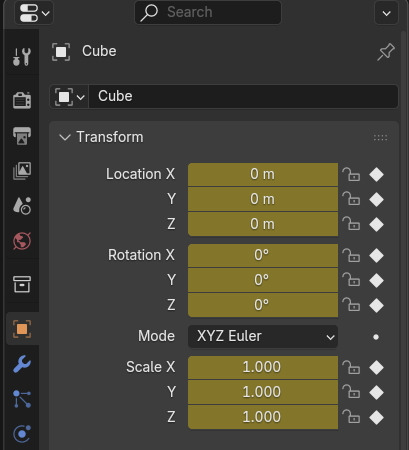This screenshot has height=450, width=409.
Task: Click the animate dot beside Mode
Action: 376,337
